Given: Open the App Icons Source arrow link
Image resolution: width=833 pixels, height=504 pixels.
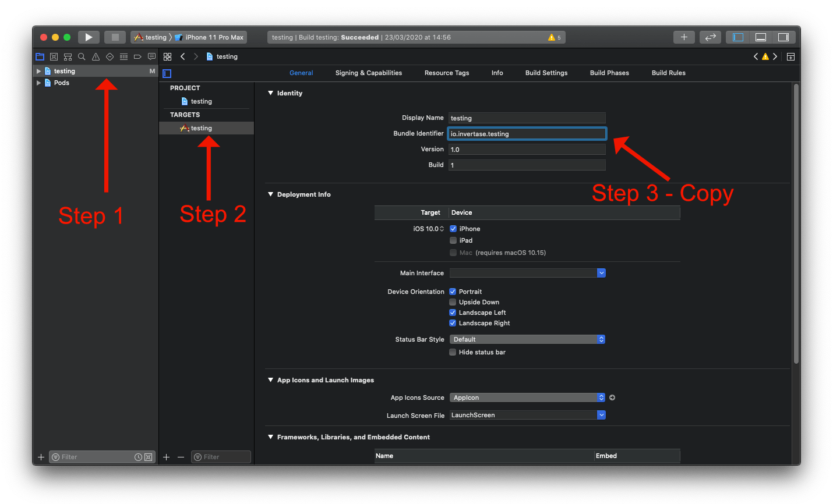Looking at the screenshot, I should pos(612,397).
